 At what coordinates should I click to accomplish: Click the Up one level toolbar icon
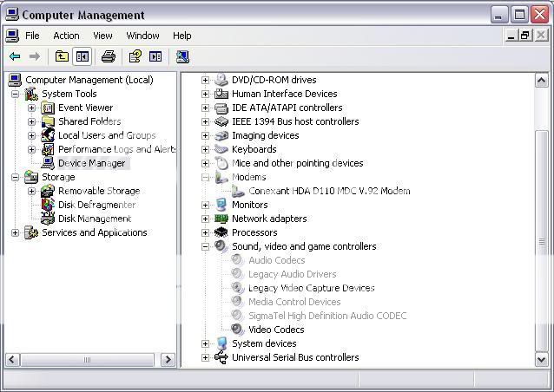tap(62, 57)
